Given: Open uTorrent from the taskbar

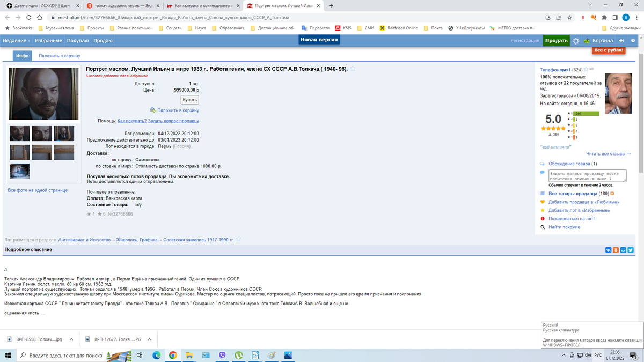Looking at the screenshot, I should point(239,355).
